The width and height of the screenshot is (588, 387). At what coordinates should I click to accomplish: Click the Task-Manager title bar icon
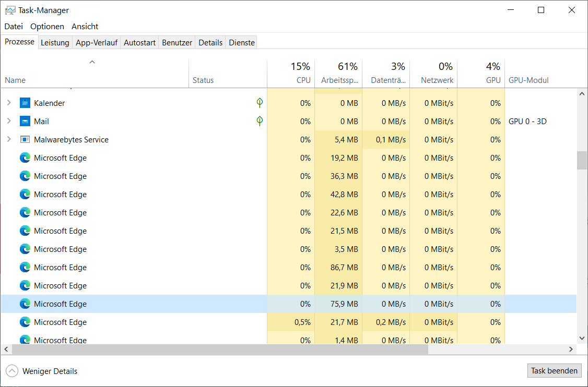[x=10, y=10]
